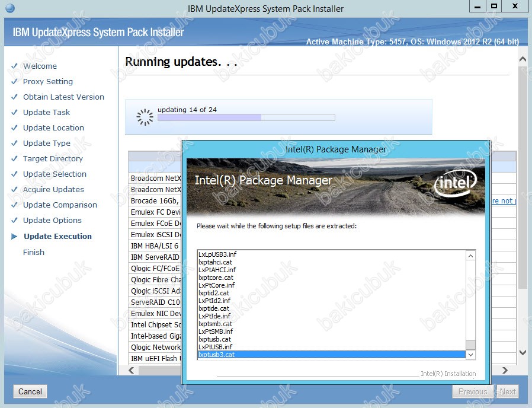Select Update Options step
The image size is (532, 408).
click(52, 220)
